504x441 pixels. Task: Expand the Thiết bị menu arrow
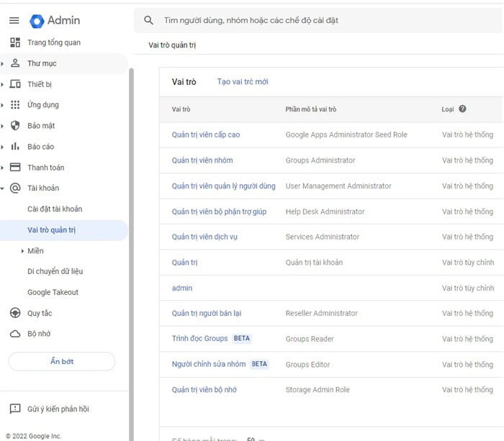2,84
